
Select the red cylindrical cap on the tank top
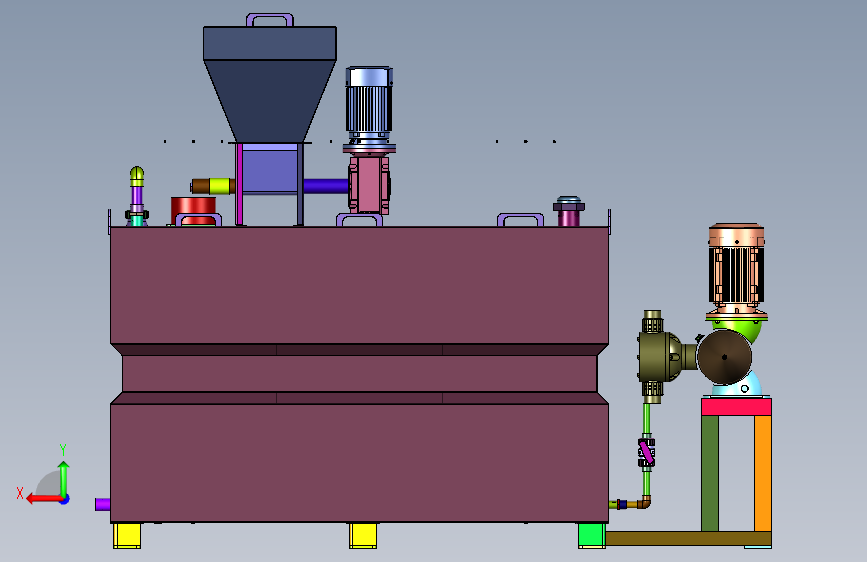pos(194,211)
